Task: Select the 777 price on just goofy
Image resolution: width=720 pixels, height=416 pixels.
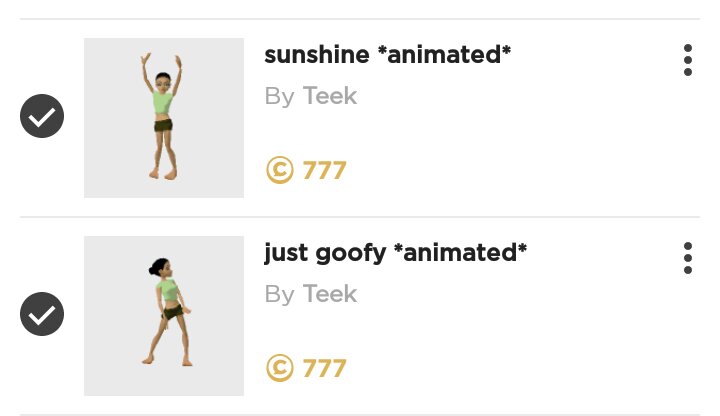Action: 324,368
